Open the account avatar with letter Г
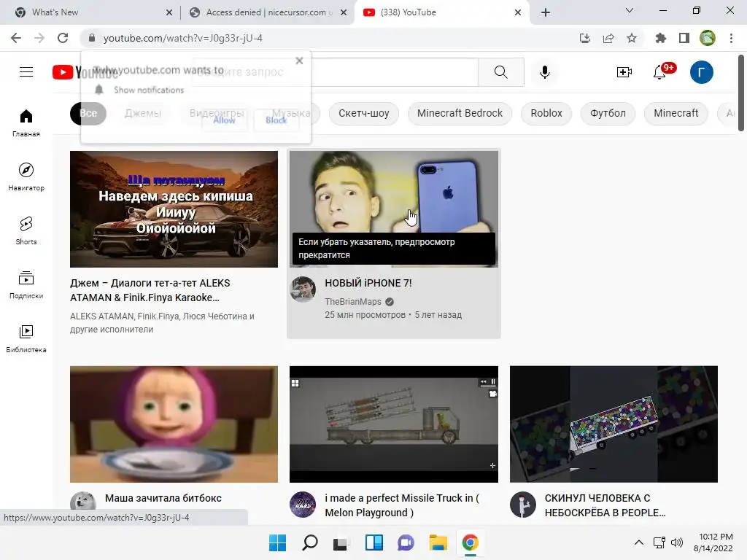The width and height of the screenshot is (747, 560). click(701, 72)
